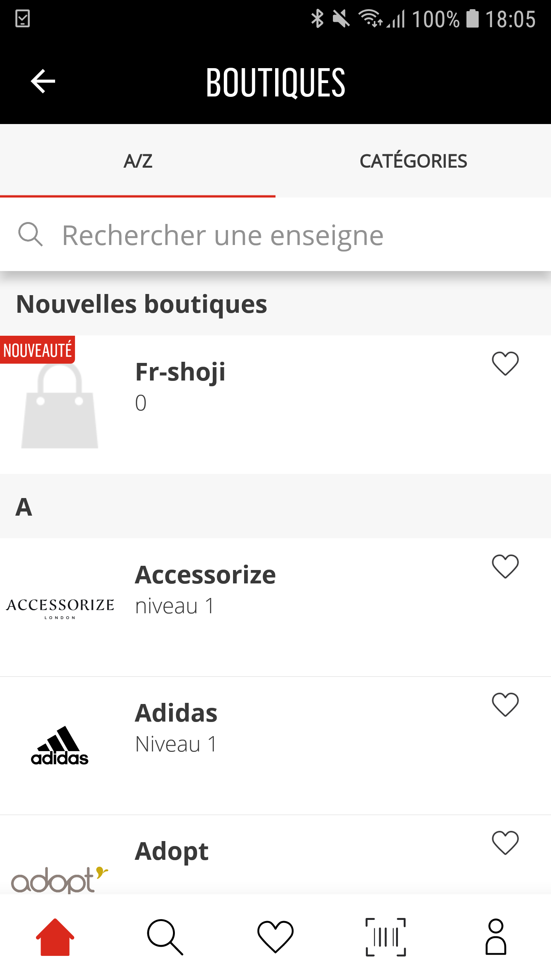Switch to the A/Z tab

[138, 161]
